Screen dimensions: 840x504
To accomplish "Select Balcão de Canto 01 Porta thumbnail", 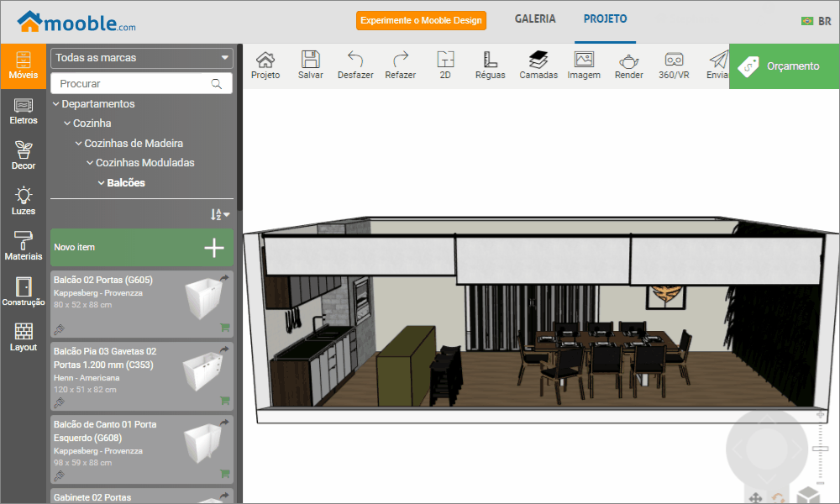I will point(202,443).
